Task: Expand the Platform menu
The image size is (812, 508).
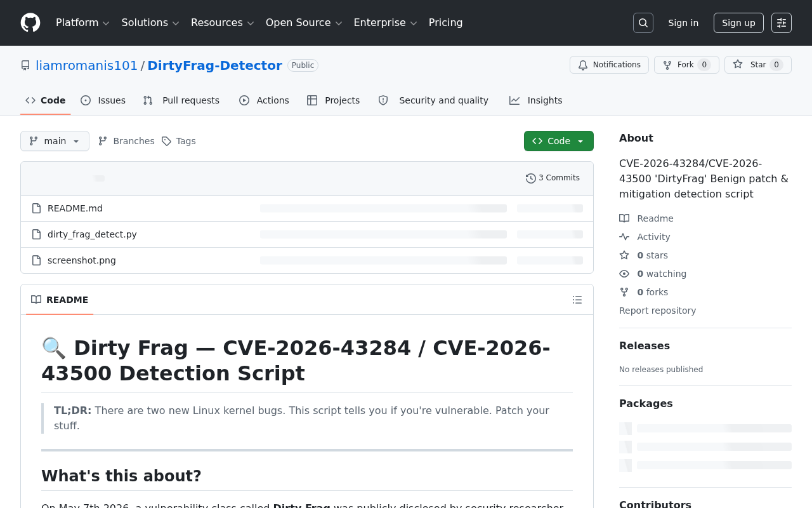Action: (x=82, y=23)
